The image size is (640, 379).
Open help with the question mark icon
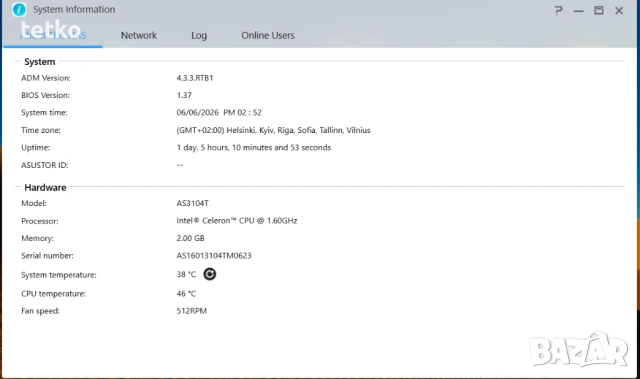pos(558,10)
